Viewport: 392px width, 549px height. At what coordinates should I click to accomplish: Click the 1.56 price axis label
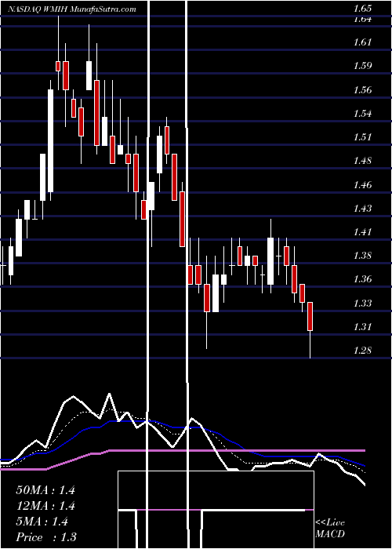(x=362, y=90)
